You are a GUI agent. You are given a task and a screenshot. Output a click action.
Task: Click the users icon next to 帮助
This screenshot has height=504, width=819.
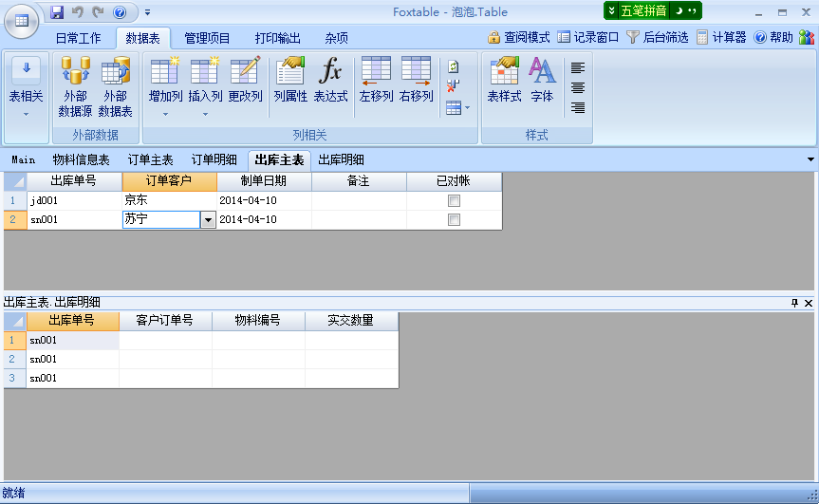click(x=807, y=37)
